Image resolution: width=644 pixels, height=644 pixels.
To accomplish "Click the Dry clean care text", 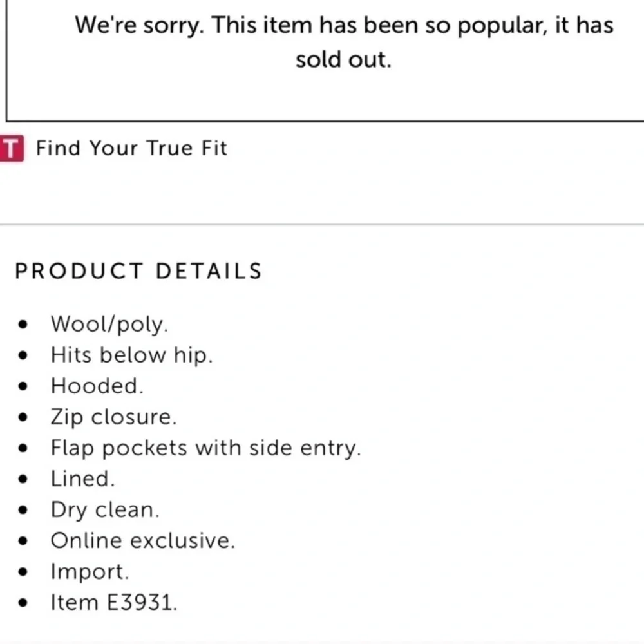I will (105, 510).
